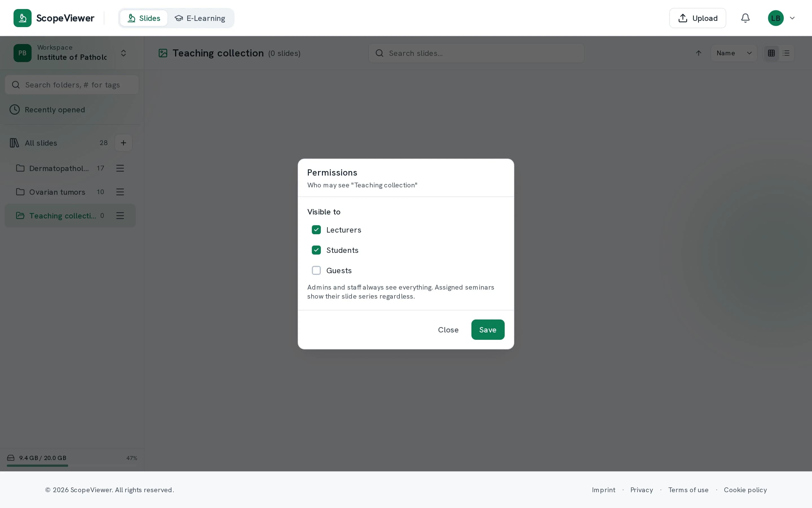Switch to list view

tap(786, 53)
